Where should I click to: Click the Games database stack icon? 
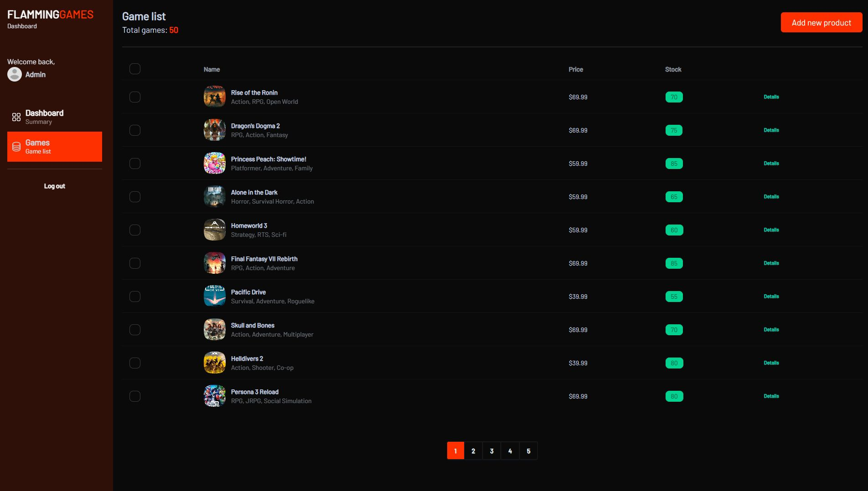16,147
